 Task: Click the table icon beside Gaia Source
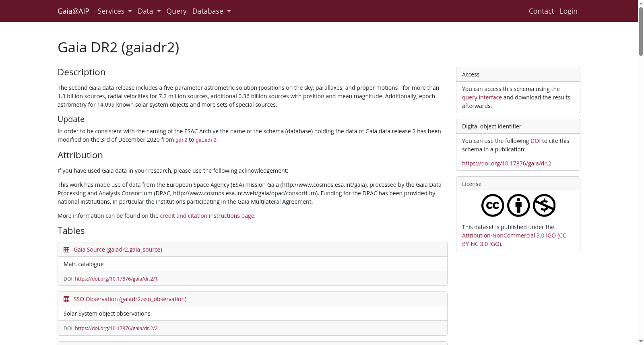click(x=66, y=250)
